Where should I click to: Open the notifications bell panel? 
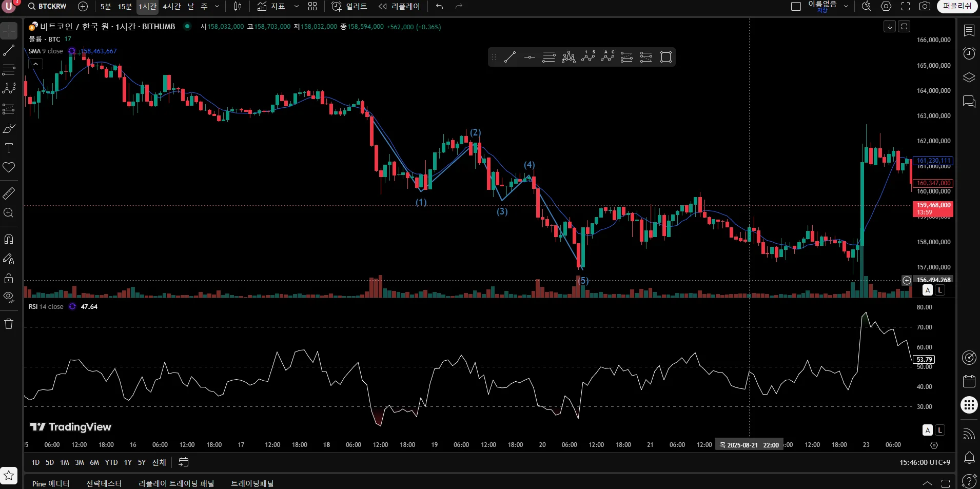[969, 457]
